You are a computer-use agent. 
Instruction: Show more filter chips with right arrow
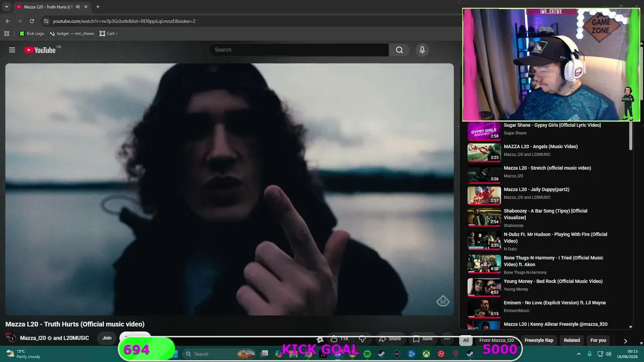click(x=625, y=340)
